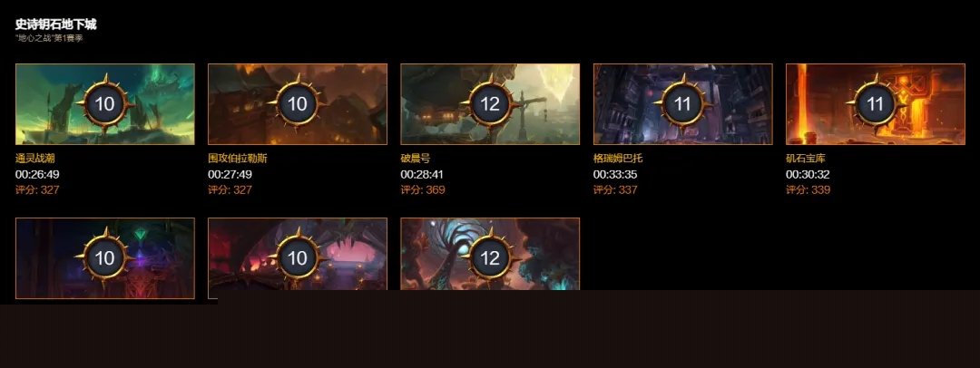Viewport: 980px width, 368px height.
Task: Select the level 11 badge on 格瑞姆巴托
Action: click(x=682, y=103)
